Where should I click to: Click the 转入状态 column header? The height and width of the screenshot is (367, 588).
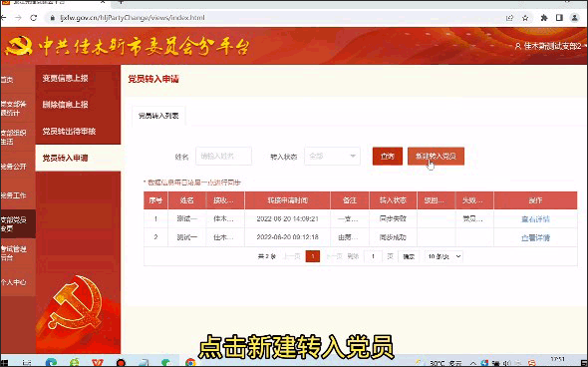[x=393, y=200]
